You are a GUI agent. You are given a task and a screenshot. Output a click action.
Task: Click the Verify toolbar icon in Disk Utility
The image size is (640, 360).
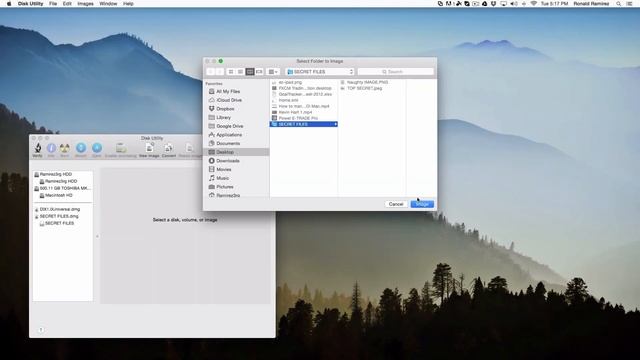click(38, 149)
